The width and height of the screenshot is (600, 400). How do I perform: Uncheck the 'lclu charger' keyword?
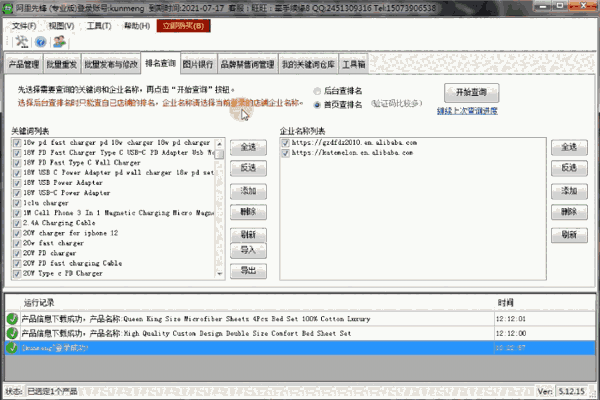coord(15,202)
